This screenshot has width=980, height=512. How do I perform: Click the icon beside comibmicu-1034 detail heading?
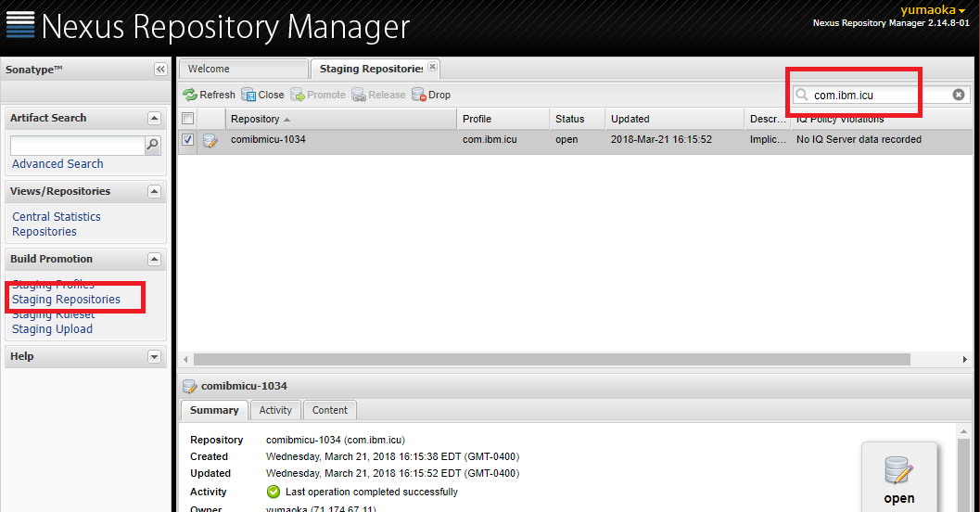(x=189, y=387)
